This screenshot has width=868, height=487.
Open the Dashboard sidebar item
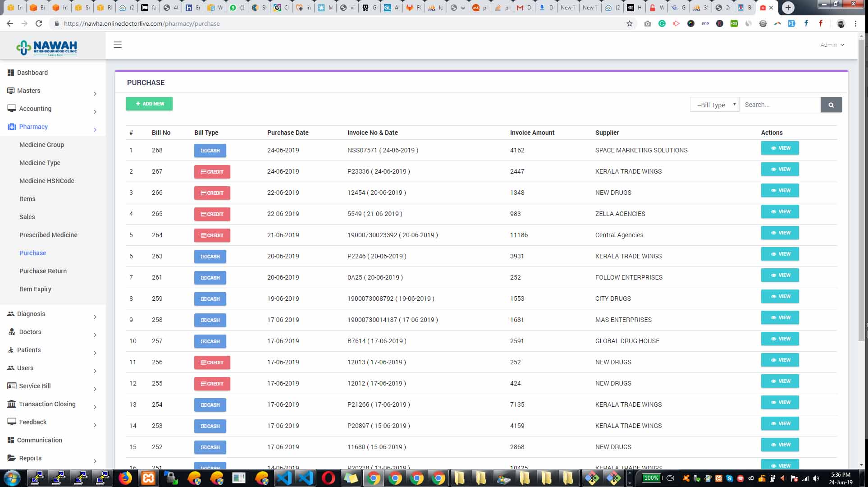point(32,73)
